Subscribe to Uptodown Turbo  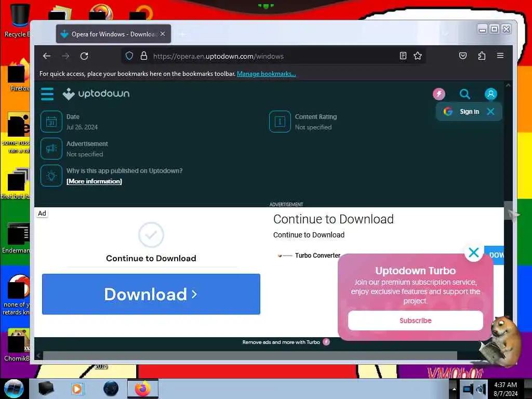415,321
